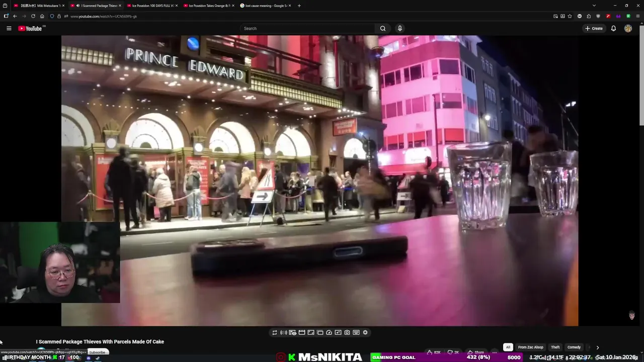Select the All filter chip
Screen dimensions: 644x362
point(508,347)
